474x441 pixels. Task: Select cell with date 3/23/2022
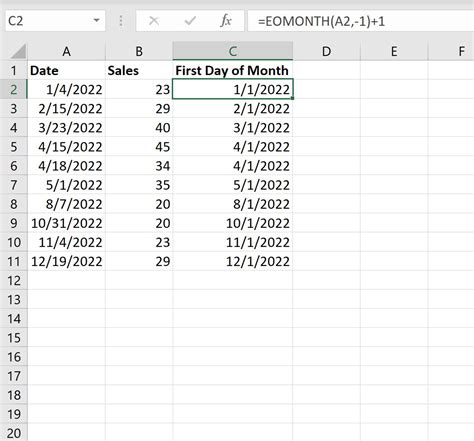point(66,128)
